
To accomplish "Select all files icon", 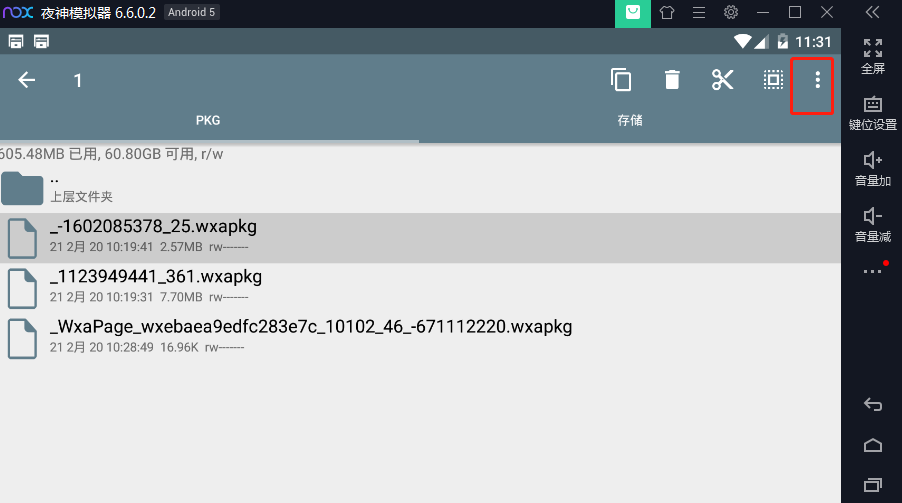I will 773,79.
